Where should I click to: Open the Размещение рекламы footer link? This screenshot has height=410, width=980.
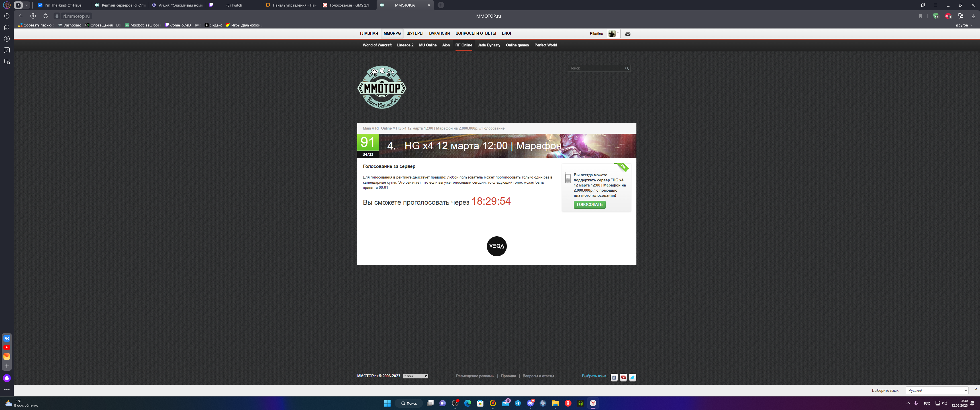coord(475,376)
